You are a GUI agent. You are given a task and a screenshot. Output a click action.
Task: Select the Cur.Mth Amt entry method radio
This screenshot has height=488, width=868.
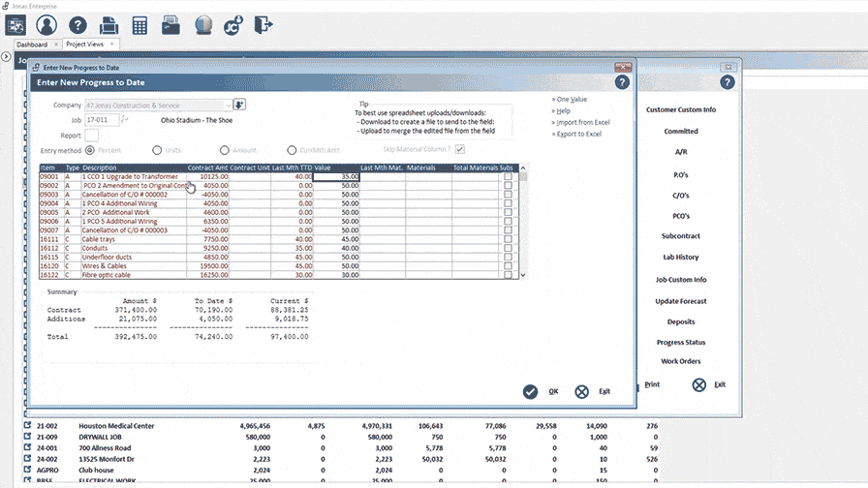(292, 150)
